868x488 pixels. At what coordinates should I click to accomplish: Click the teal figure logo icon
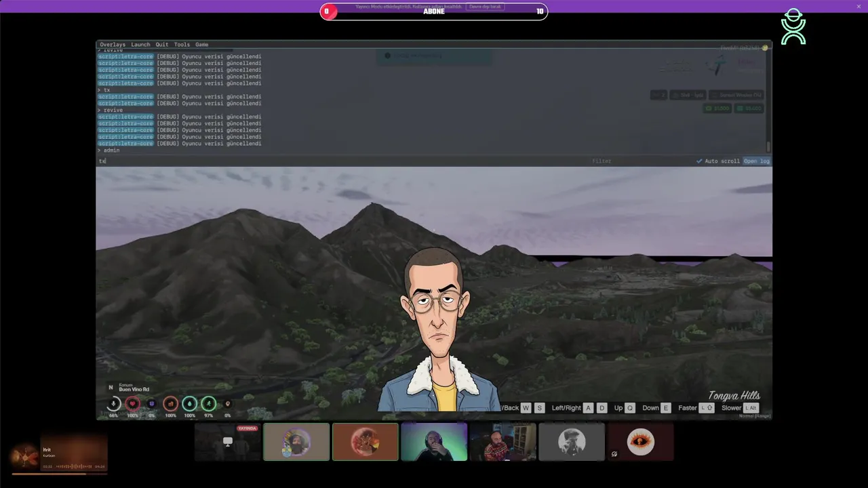point(793,27)
